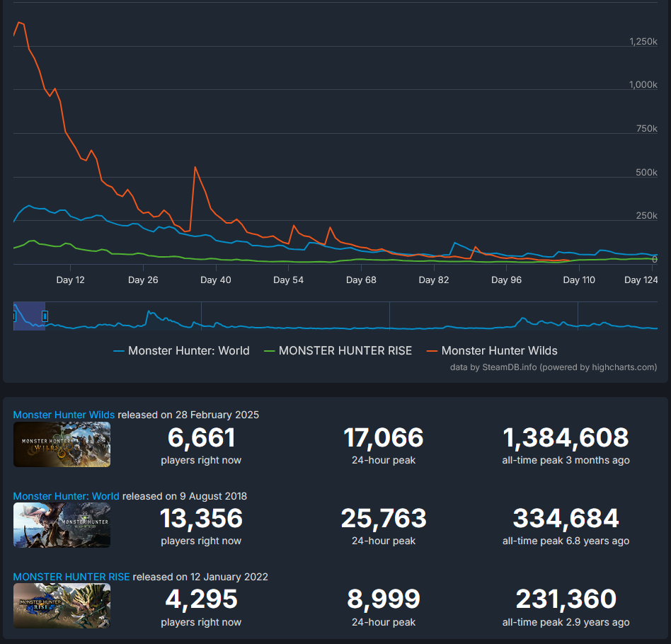This screenshot has width=671, height=644.
Task: Click the Day 26 axis label
Action: [x=143, y=280]
